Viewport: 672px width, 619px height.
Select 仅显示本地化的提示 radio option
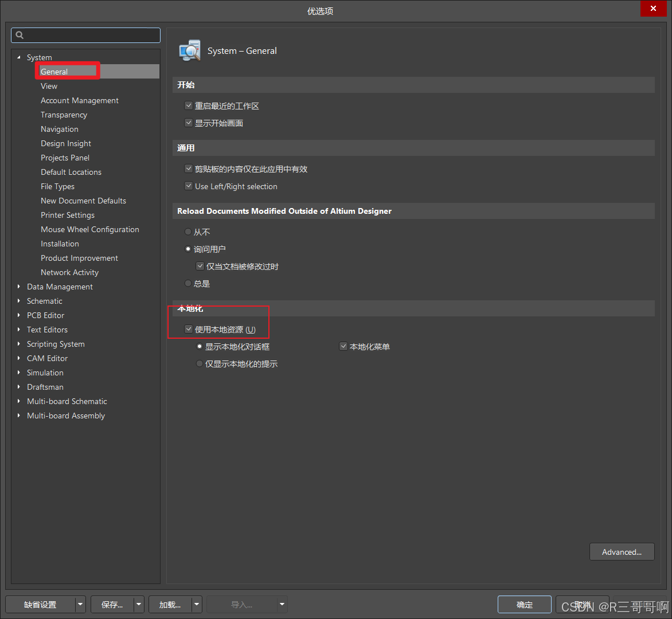click(x=200, y=363)
